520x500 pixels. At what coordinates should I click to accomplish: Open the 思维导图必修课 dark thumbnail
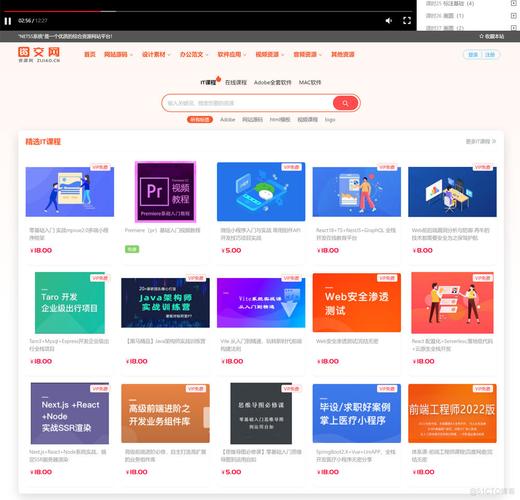[x=261, y=413]
